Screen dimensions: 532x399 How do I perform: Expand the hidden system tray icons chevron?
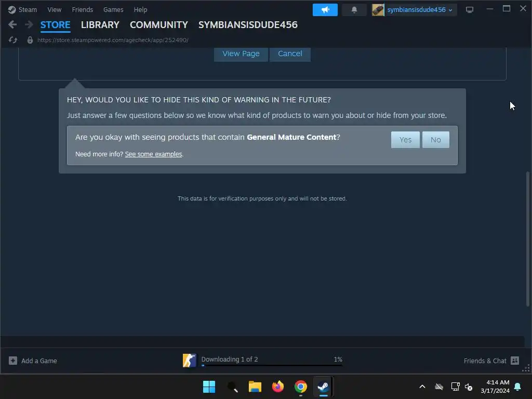[422, 387]
